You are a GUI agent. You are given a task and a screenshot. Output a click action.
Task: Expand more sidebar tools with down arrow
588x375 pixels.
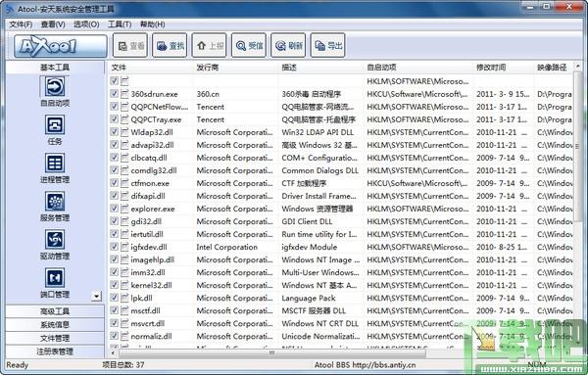pyautogui.click(x=96, y=296)
